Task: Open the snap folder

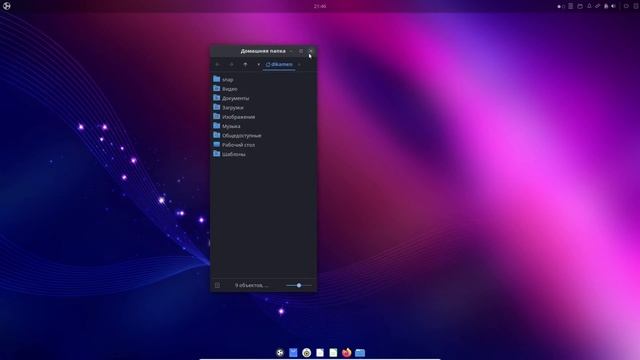Action: [223, 79]
